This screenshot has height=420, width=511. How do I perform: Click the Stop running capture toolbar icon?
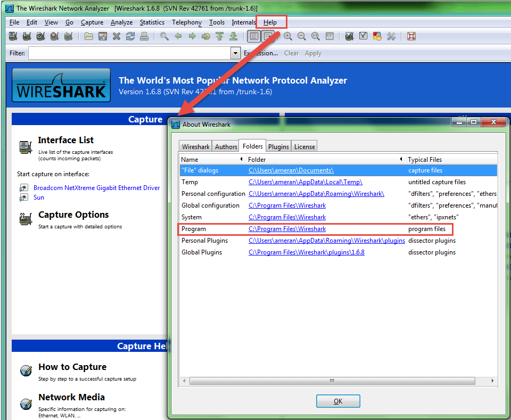pyautogui.click(x=54, y=36)
